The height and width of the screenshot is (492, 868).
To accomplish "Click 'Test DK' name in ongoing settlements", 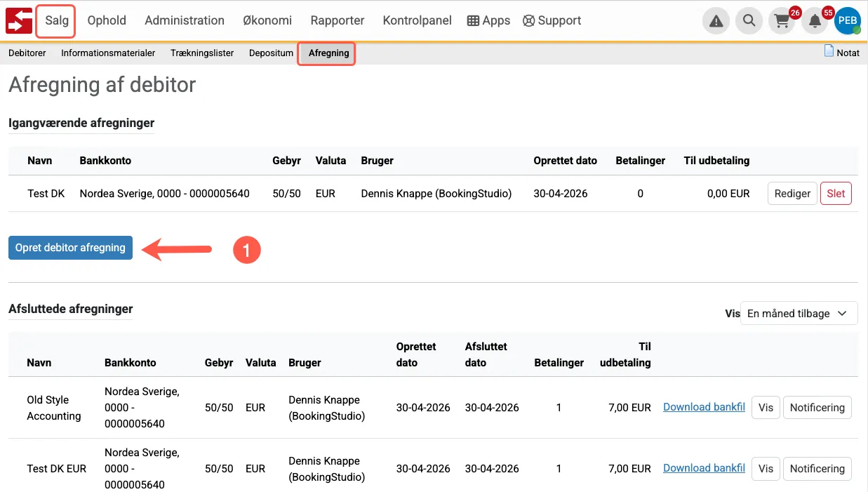I will (x=46, y=194).
